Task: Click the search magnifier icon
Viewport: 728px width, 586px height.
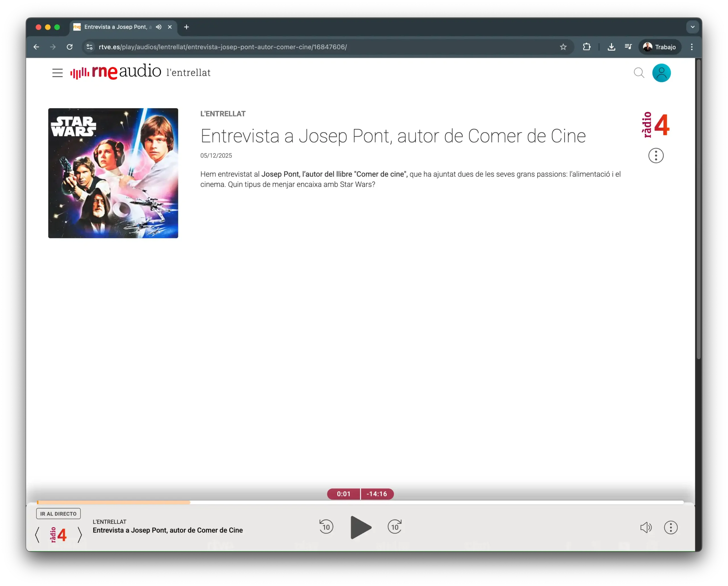Action: coord(639,73)
